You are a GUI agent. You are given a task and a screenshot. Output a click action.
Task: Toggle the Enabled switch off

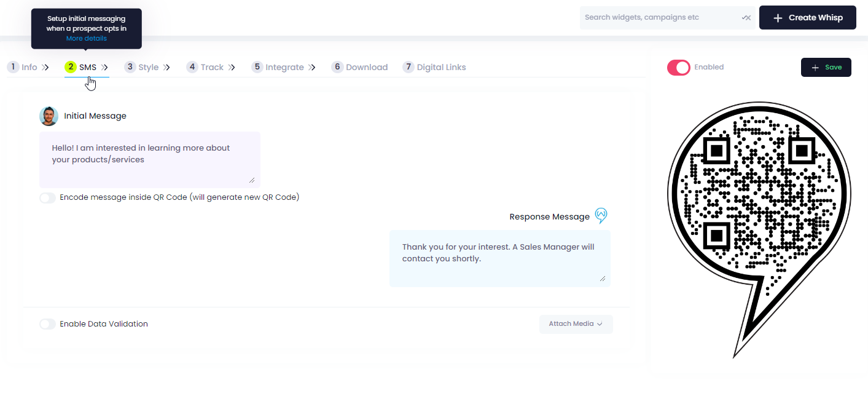pyautogui.click(x=679, y=68)
